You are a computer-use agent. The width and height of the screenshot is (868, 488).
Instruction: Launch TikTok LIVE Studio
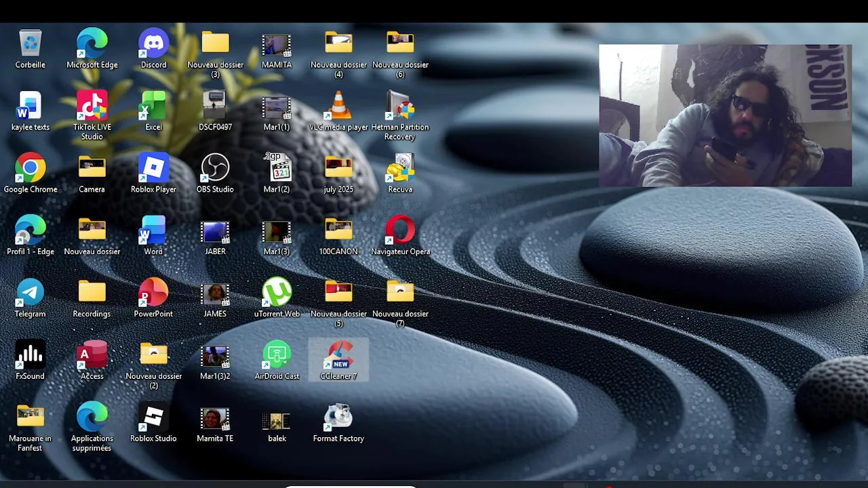[x=92, y=106]
